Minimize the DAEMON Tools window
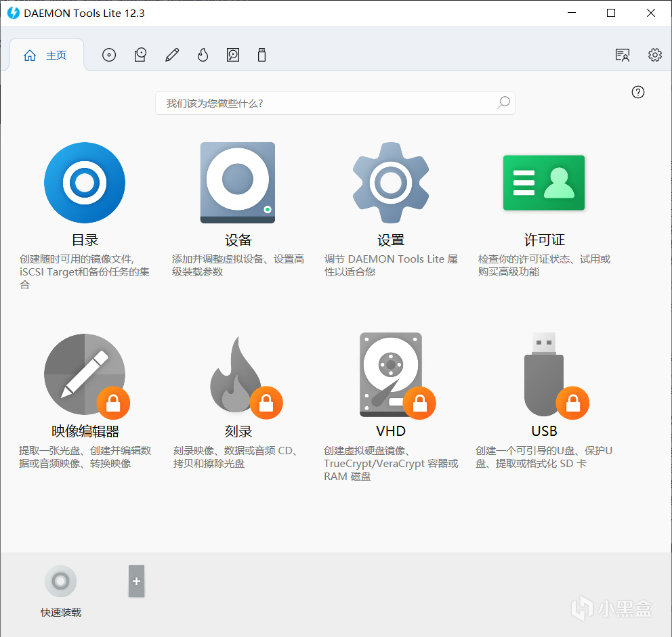The image size is (672, 637). click(572, 13)
